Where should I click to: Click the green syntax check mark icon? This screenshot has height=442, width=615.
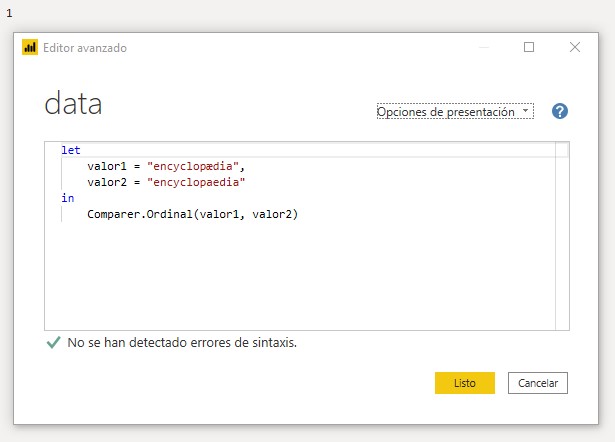click(x=53, y=342)
